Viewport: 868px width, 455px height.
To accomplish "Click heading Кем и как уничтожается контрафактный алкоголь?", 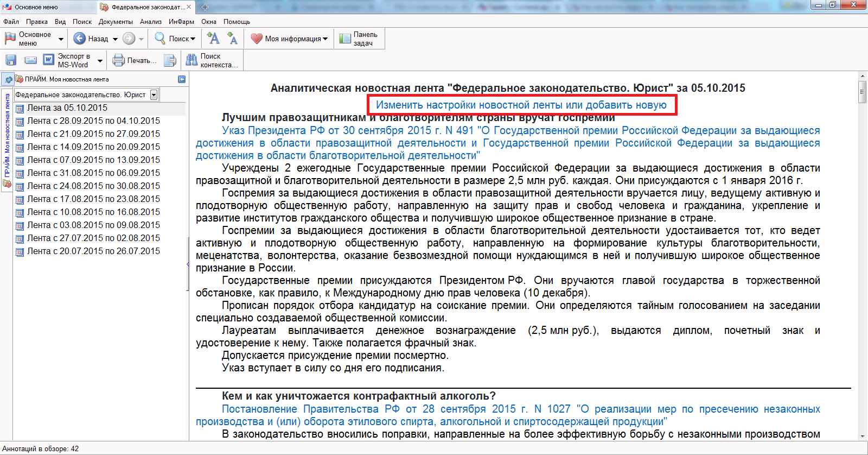I will coord(359,396).
